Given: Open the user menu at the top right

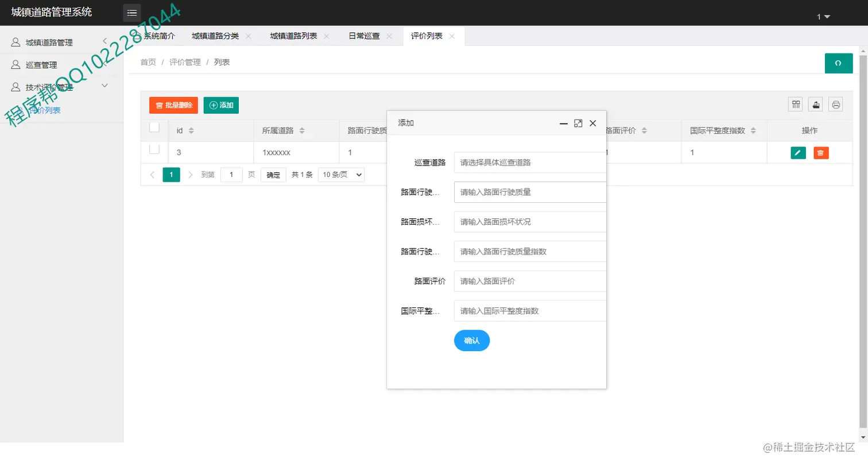Looking at the screenshot, I should 821,17.
